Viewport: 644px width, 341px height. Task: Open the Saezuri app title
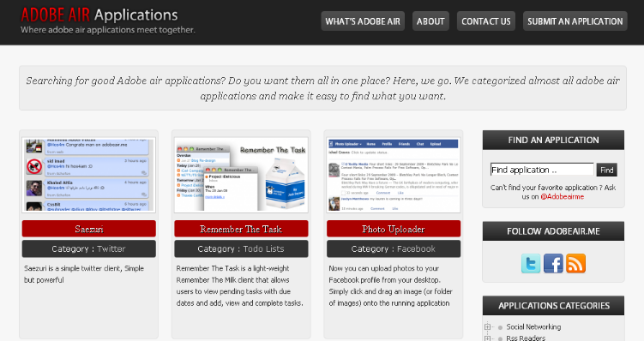pyautogui.click(x=88, y=229)
